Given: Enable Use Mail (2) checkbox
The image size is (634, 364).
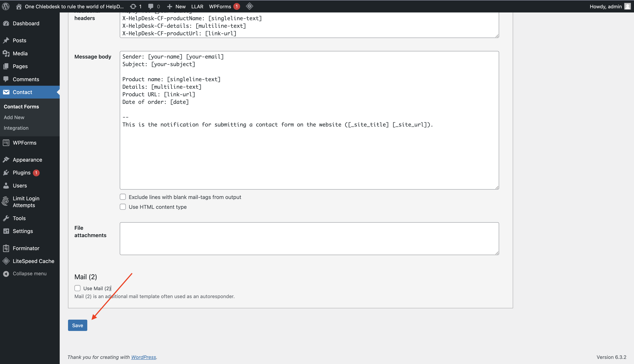Looking at the screenshot, I should click(77, 288).
